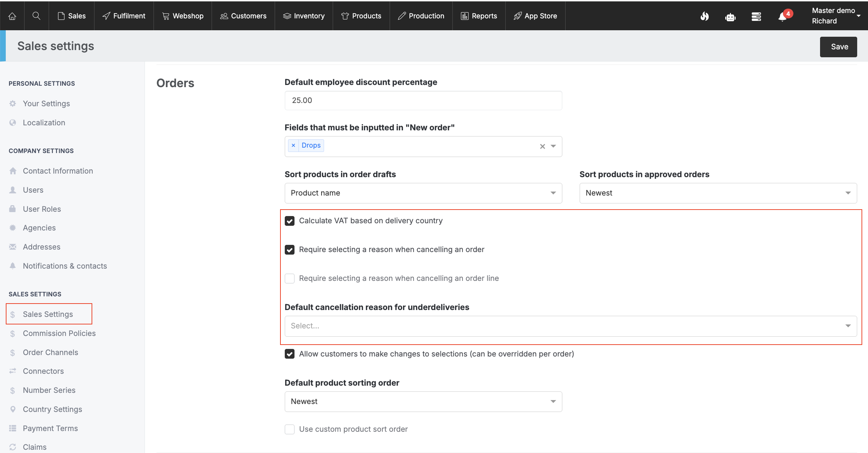Go to Commission Policies in sidebar
Viewport: 868px width, 453px height.
pyautogui.click(x=59, y=333)
